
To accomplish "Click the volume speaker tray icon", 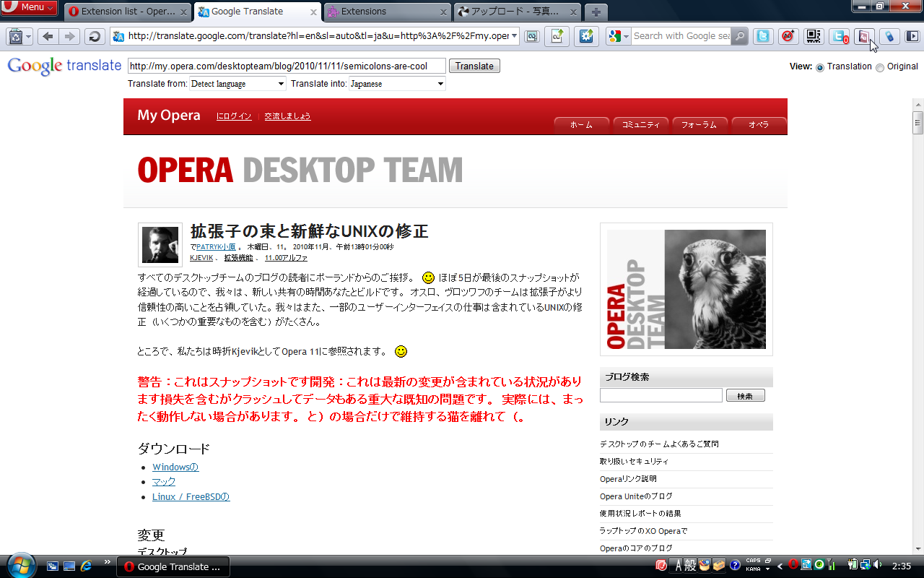I will (x=878, y=565).
